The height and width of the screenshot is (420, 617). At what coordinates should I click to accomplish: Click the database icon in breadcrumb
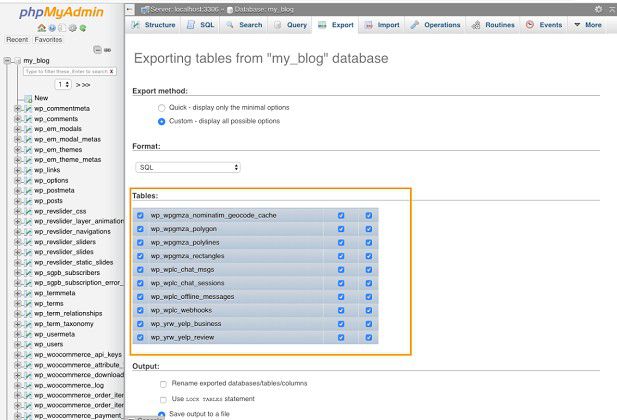click(x=230, y=10)
